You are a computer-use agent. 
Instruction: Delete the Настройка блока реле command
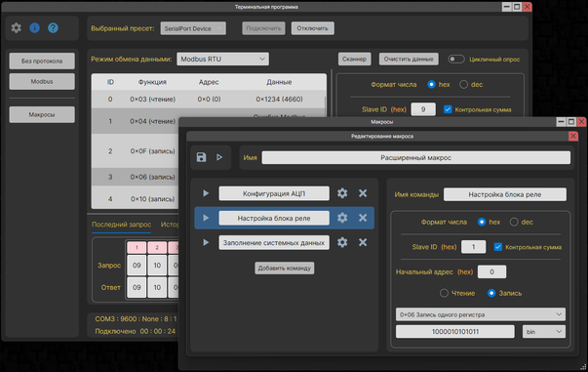click(x=363, y=218)
